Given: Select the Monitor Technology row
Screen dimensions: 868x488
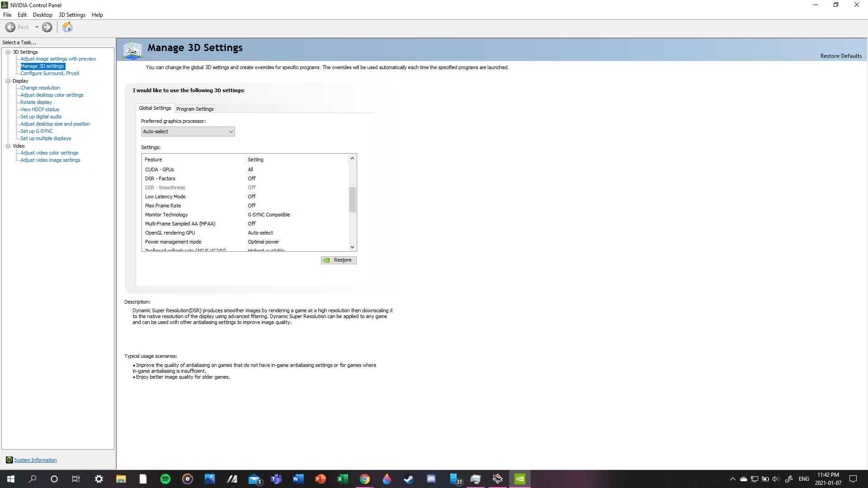Looking at the screenshot, I should point(245,215).
